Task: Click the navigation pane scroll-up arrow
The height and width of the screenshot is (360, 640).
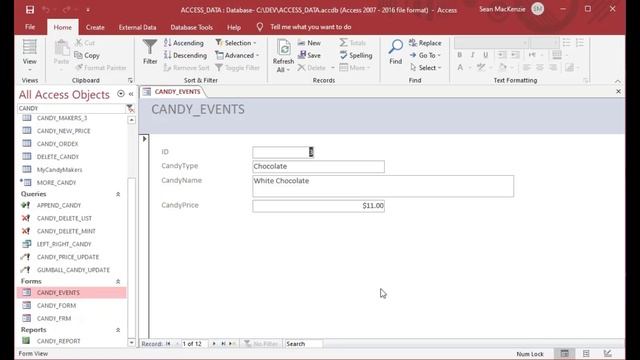Action: pos(131,120)
